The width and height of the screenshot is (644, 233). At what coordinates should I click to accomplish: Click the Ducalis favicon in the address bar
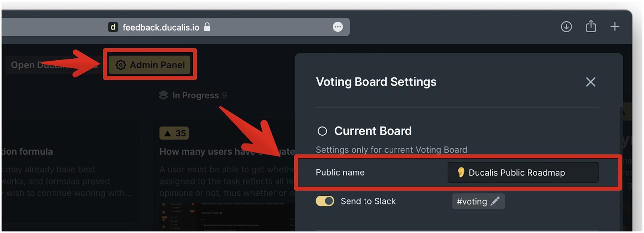(x=113, y=27)
